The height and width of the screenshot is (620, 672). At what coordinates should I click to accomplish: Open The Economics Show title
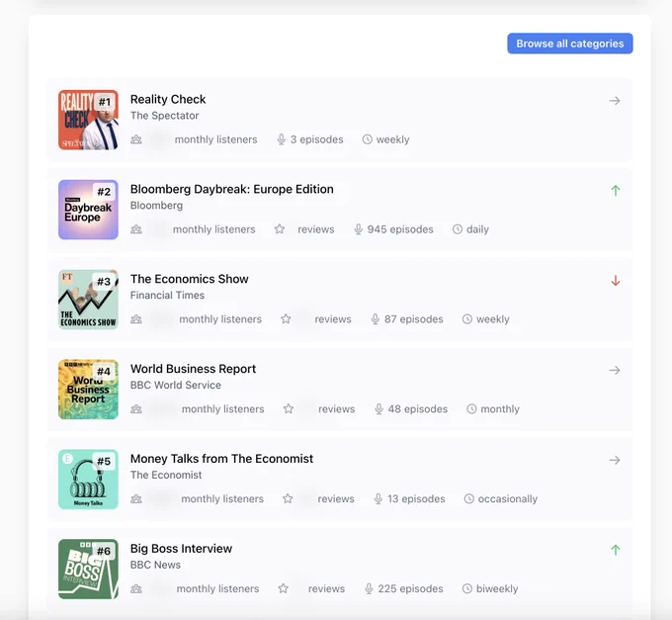click(190, 279)
